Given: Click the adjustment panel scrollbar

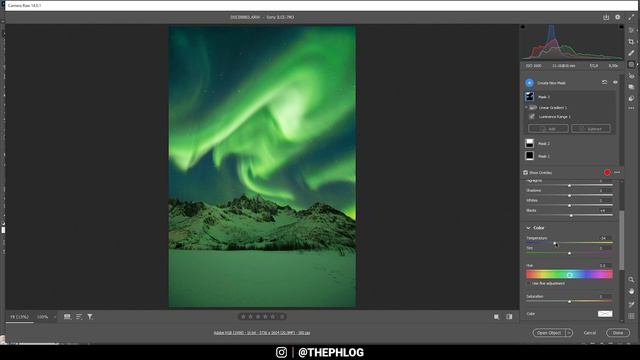Looking at the screenshot, I should (x=622, y=240).
